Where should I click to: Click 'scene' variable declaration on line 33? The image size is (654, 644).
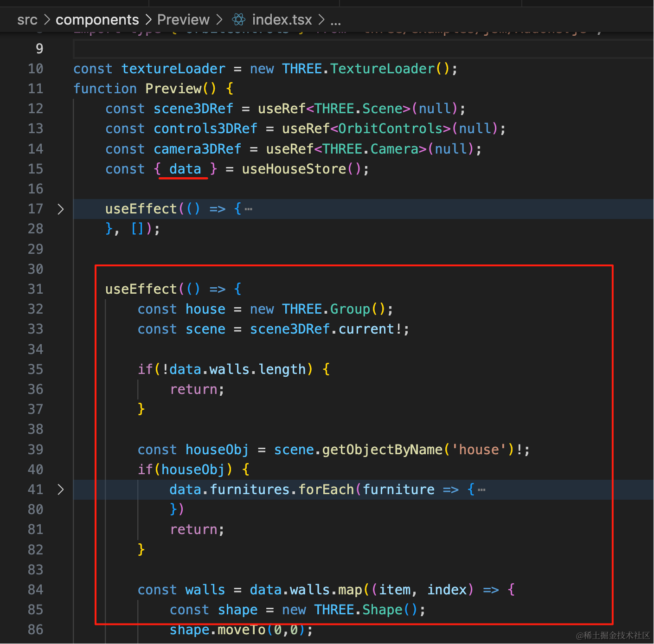point(205,329)
